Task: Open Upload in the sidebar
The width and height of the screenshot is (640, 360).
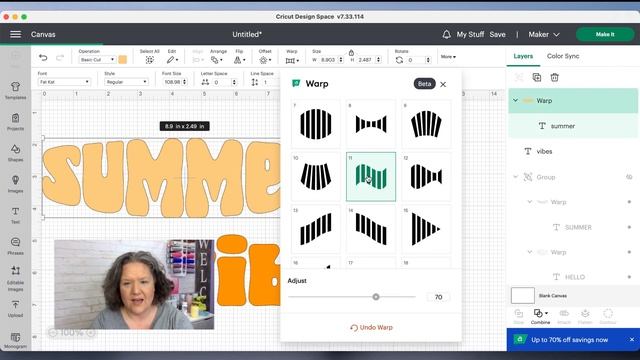Action: click(x=16, y=309)
